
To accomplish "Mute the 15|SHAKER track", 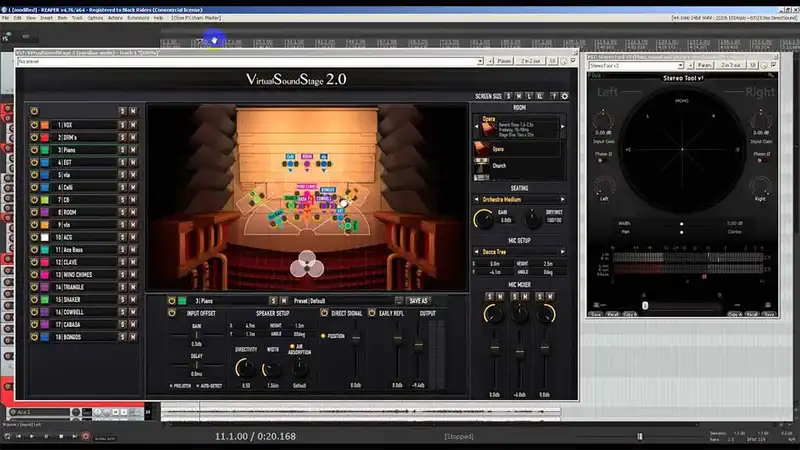I will 133,299.
